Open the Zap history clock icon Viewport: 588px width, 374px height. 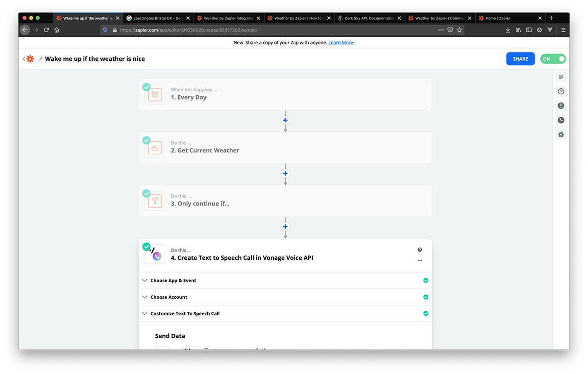pos(561,120)
